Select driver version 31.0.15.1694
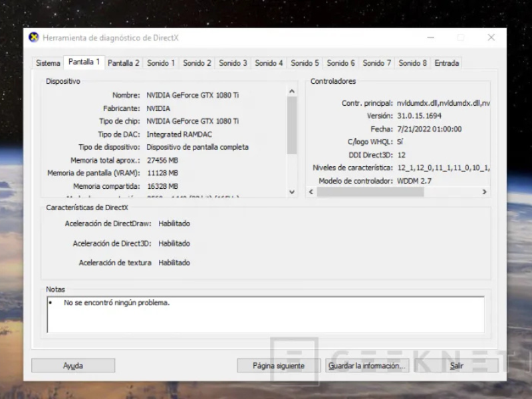Image resolution: width=532 pixels, height=399 pixels. [x=420, y=116]
